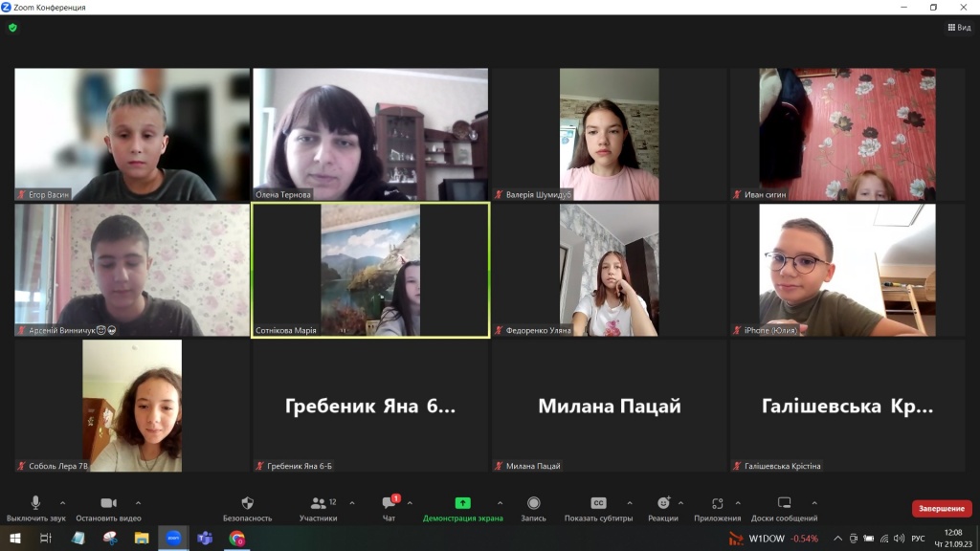The image size is (980, 551).
Task: Open the Безопасность shield icon
Action: click(247, 504)
